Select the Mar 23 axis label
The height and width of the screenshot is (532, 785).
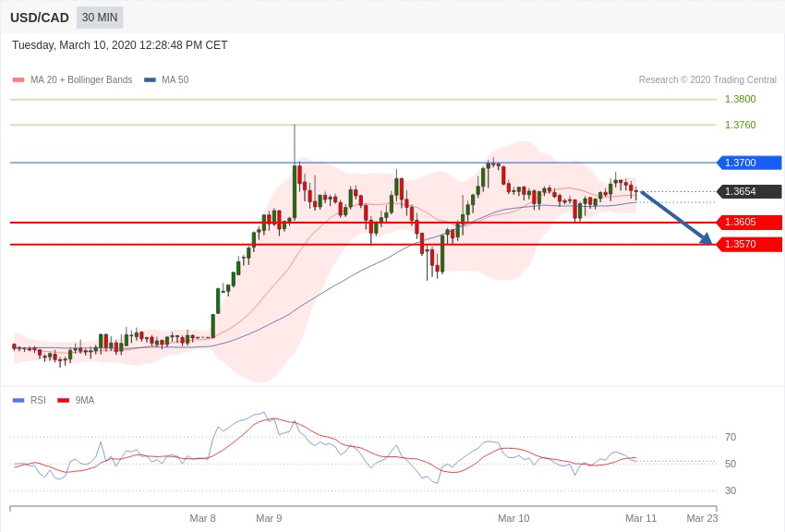(x=702, y=518)
